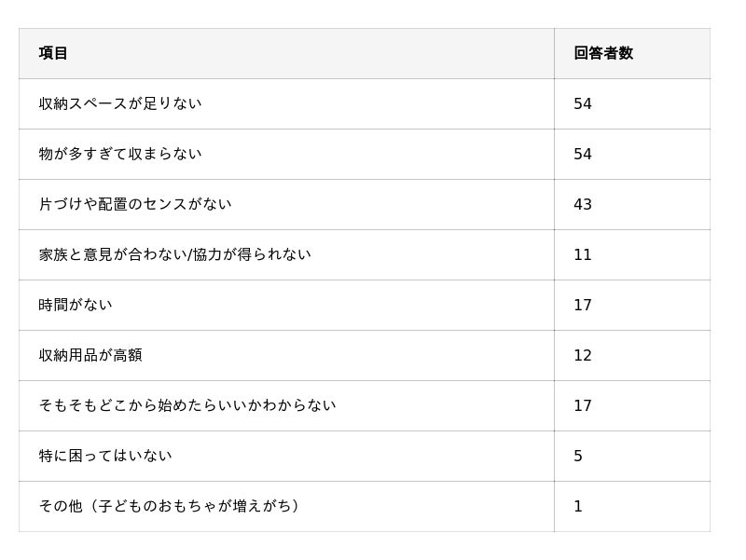Click the count 17 beside 時間がない

tap(583, 305)
